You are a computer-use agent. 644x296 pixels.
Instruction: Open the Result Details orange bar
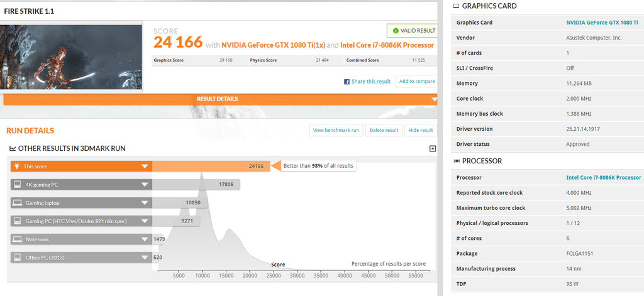point(221,99)
